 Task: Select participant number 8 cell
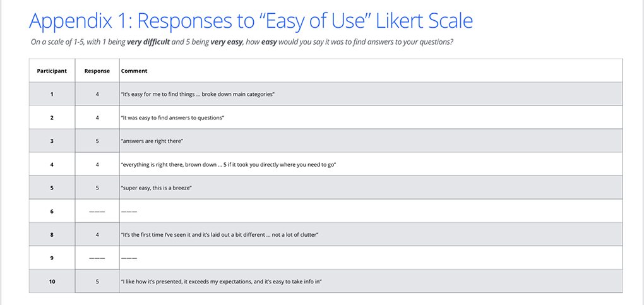point(52,234)
